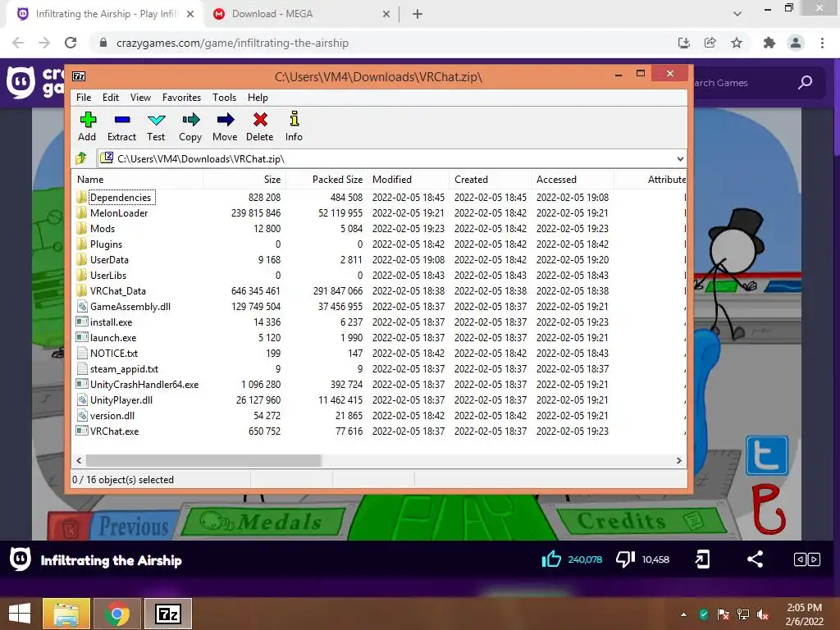The width and height of the screenshot is (840, 630).
Task: Select the UserLibs folder
Action: tap(108, 275)
